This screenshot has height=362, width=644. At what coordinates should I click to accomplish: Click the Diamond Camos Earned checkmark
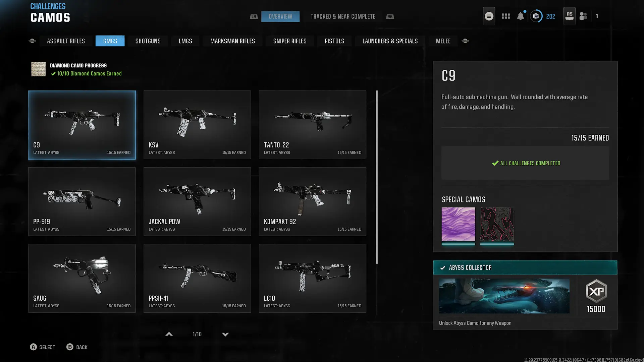53,74
